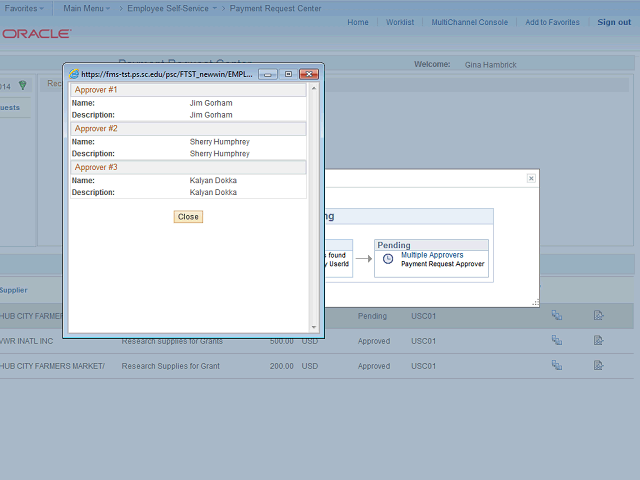This screenshot has width=640, height=480.
Task: Click approval flow icon for 500.00 row
Action: (557, 341)
